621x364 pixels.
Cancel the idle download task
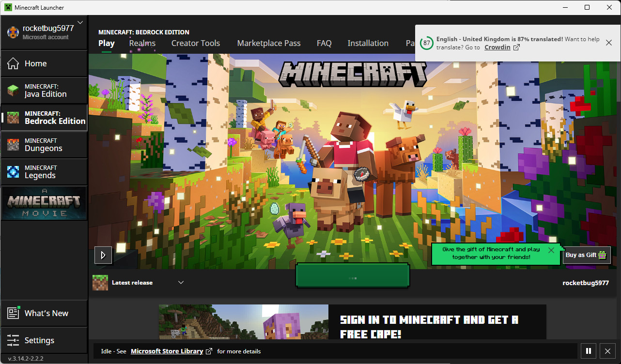608,351
